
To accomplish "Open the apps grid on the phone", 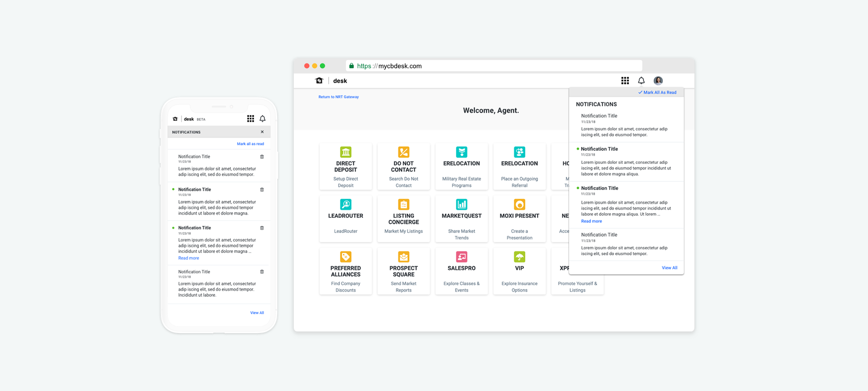I will tap(250, 119).
